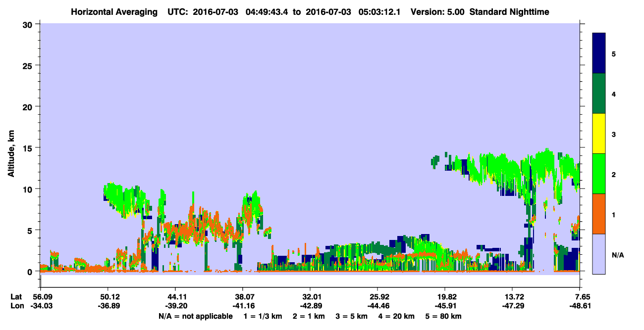The image size is (644, 330).
Task: Click the dark blue level 5 colorbar segment
Action: (599, 53)
